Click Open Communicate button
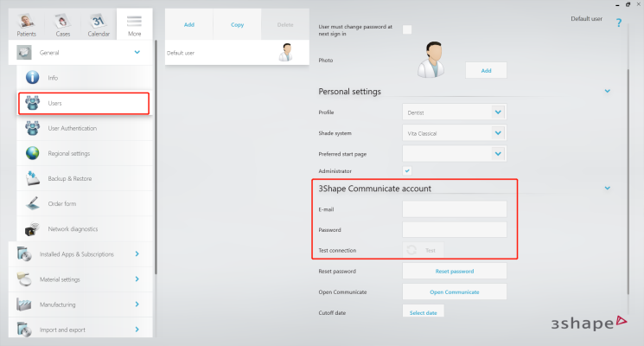 coord(454,292)
